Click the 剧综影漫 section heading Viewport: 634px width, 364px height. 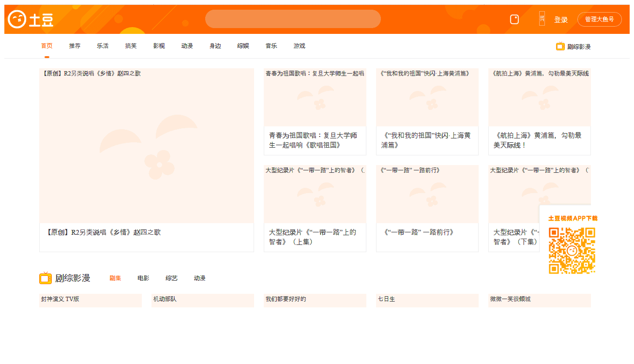[x=73, y=278]
